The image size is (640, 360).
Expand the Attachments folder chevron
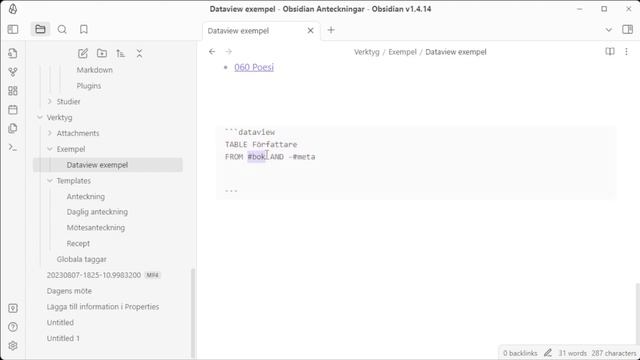pyautogui.click(x=50, y=133)
